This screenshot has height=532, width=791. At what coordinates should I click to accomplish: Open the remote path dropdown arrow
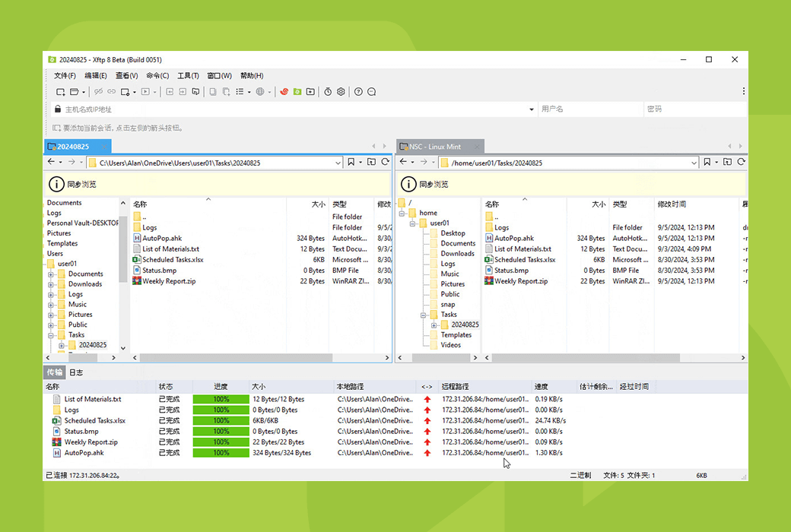[694, 163]
